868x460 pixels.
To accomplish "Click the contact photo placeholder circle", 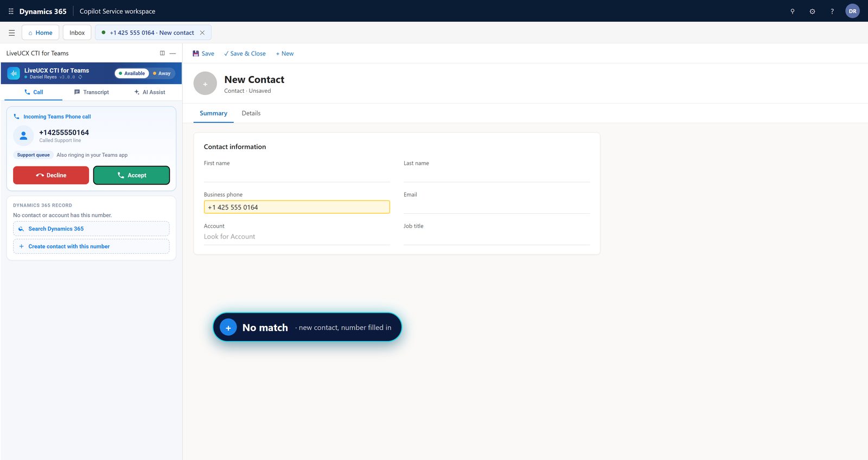I will (205, 84).
